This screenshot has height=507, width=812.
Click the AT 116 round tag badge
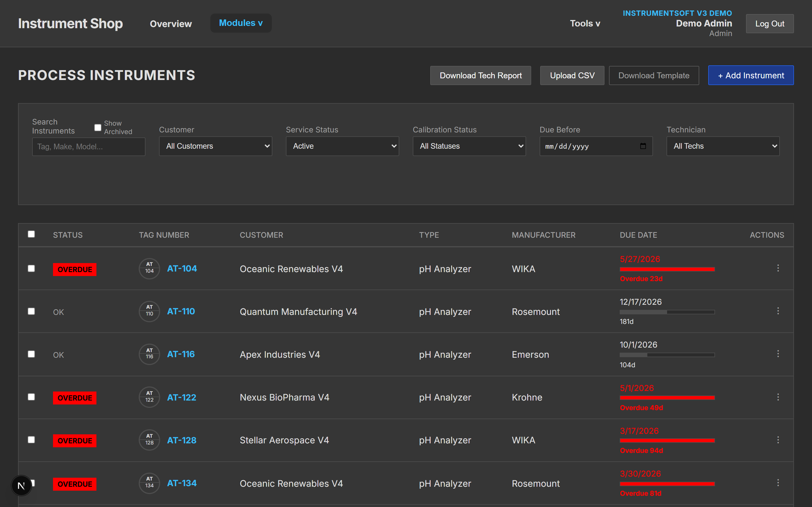(x=149, y=354)
